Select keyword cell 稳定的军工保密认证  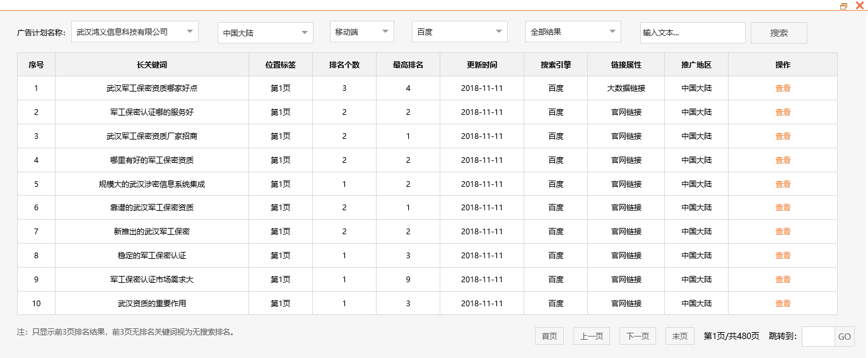[x=152, y=256]
